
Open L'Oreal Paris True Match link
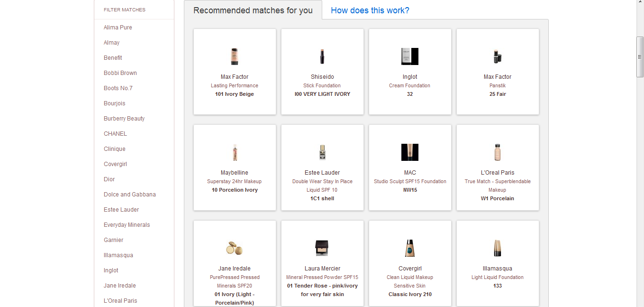[x=498, y=186]
